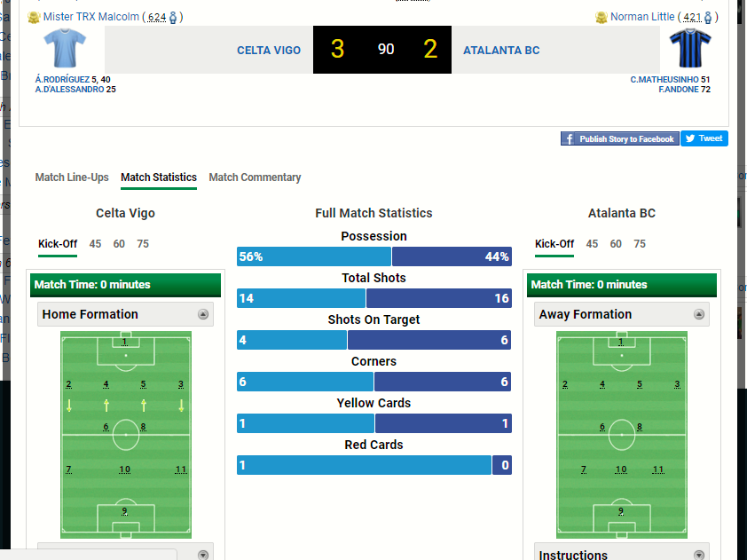Screen dimensions: 747x560
Task: Select minute 75 for Atalanta BC formation
Action: (x=640, y=244)
